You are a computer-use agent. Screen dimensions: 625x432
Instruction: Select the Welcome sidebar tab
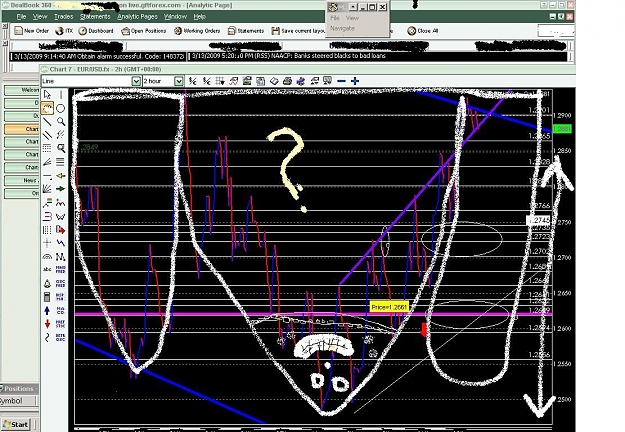click(22, 90)
